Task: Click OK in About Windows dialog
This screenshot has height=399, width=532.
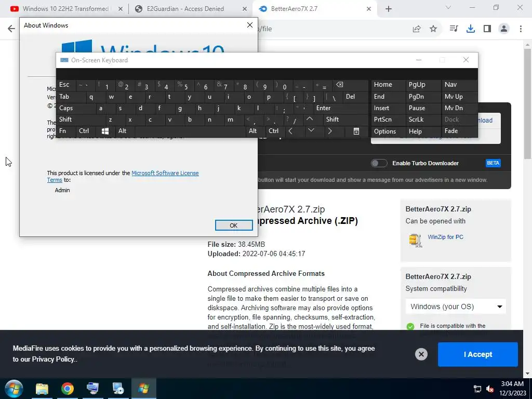Action: pyautogui.click(x=234, y=225)
